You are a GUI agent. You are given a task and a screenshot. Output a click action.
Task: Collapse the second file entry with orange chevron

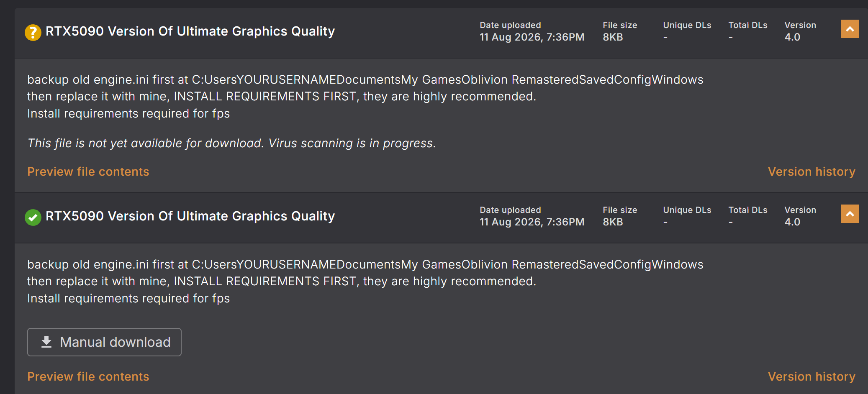[850, 214]
